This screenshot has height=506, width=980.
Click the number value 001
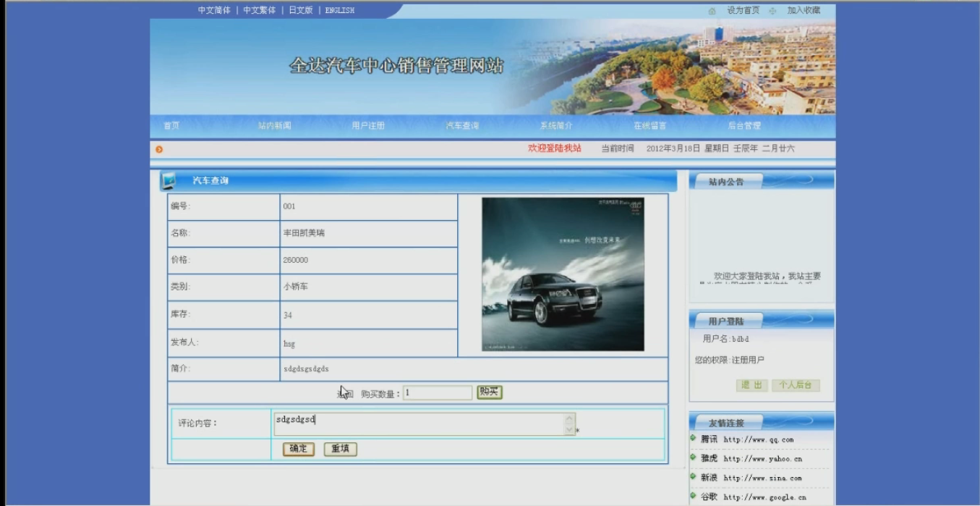point(289,206)
